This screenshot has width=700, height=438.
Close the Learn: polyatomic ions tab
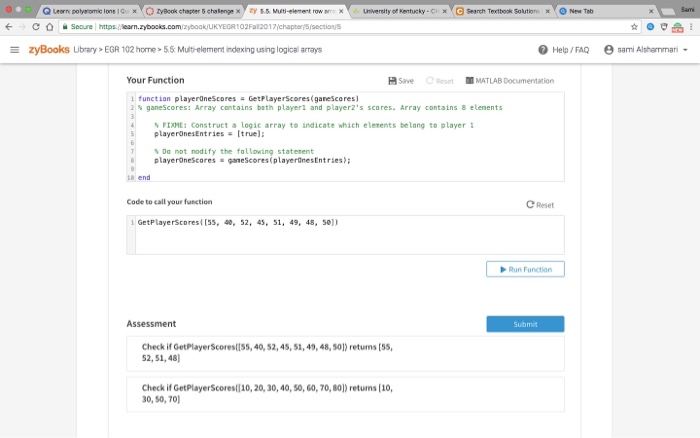tap(134, 11)
